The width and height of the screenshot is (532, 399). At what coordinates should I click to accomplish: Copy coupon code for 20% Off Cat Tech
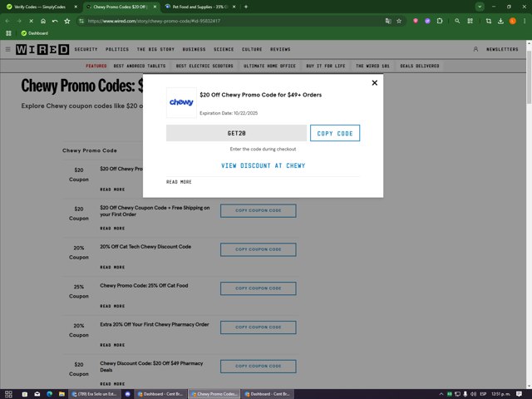coord(259,249)
